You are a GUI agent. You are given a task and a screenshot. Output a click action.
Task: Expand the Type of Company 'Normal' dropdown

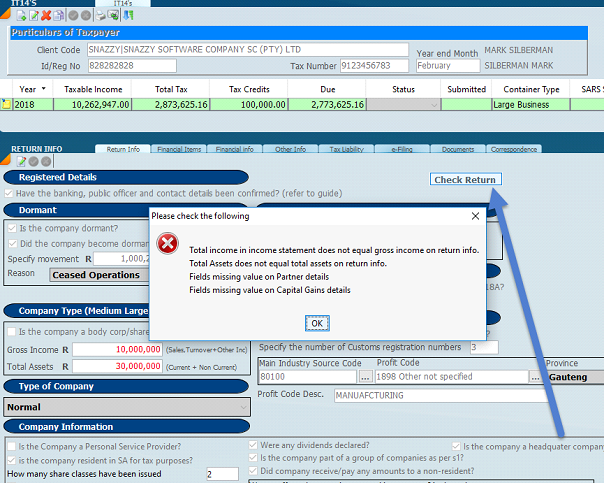pos(243,407)
